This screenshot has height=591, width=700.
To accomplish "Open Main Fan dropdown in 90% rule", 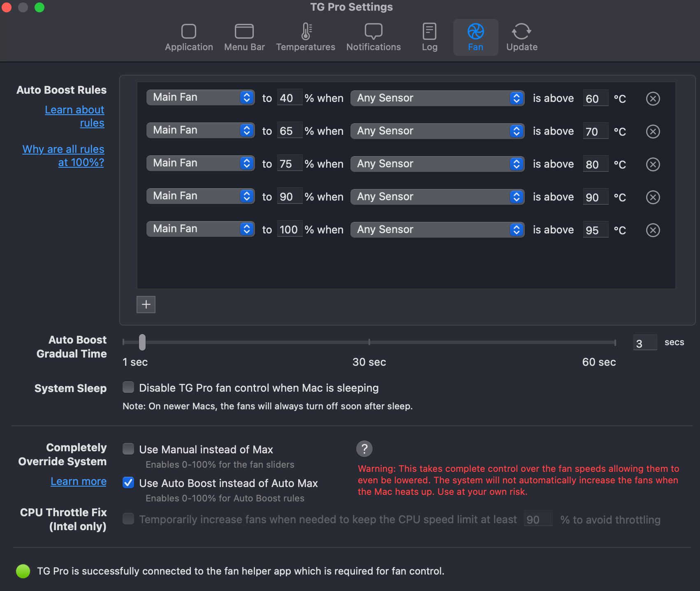I will [201, 196].
